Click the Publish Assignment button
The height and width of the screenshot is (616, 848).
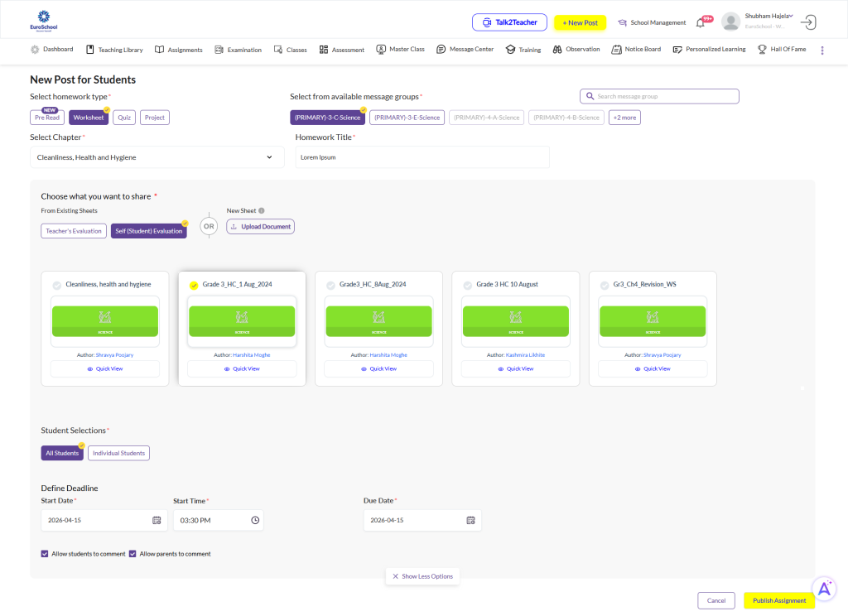point(778,600)
